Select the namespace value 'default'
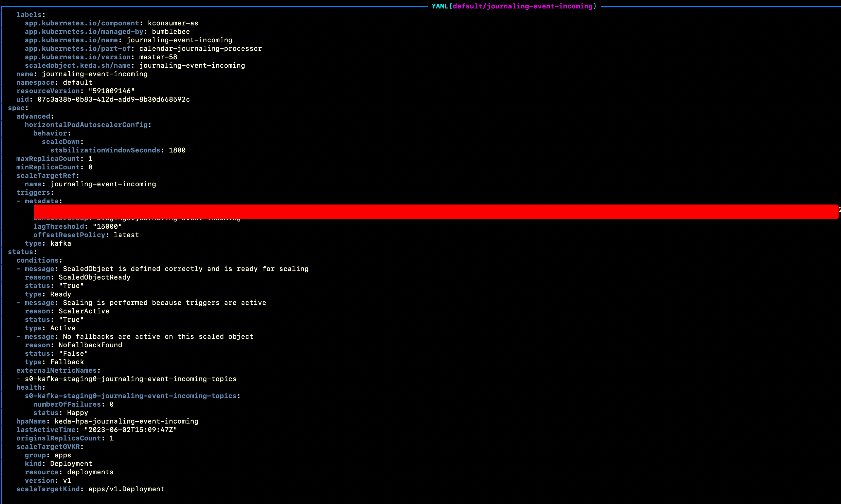 pos(77,82)
